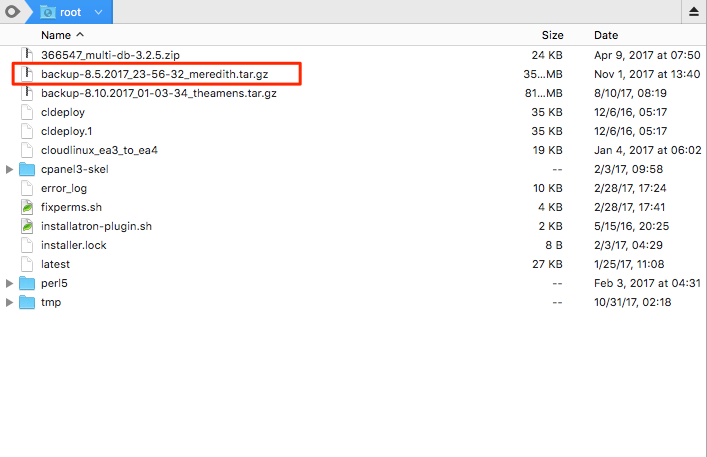
Task: Select the latest file name
Action: pyautogui.click(x=55, y=264)
